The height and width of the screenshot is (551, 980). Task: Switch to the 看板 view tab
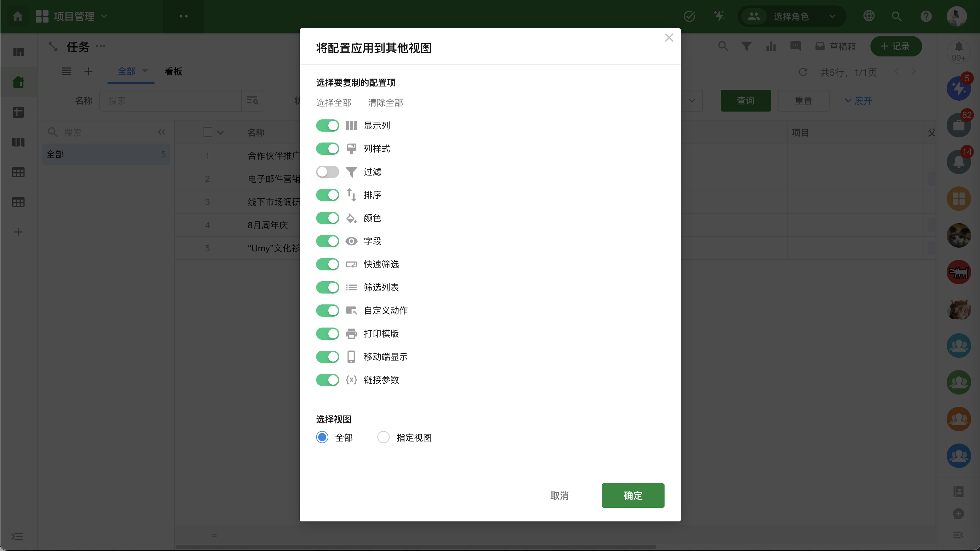click(173, 71)
